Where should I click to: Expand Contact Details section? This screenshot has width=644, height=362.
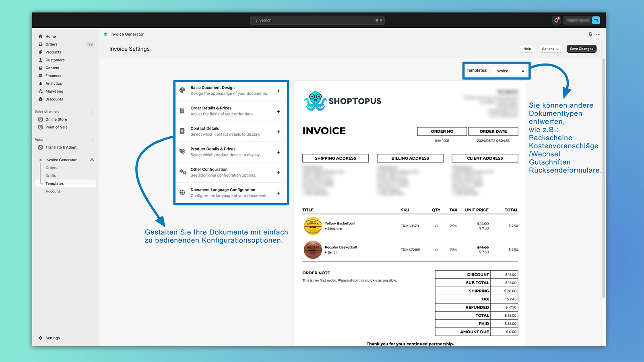tap(279, 132)
